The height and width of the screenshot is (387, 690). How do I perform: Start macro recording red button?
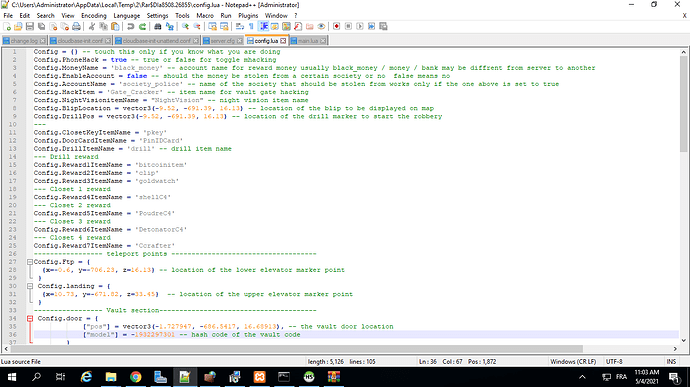point(337,26)
